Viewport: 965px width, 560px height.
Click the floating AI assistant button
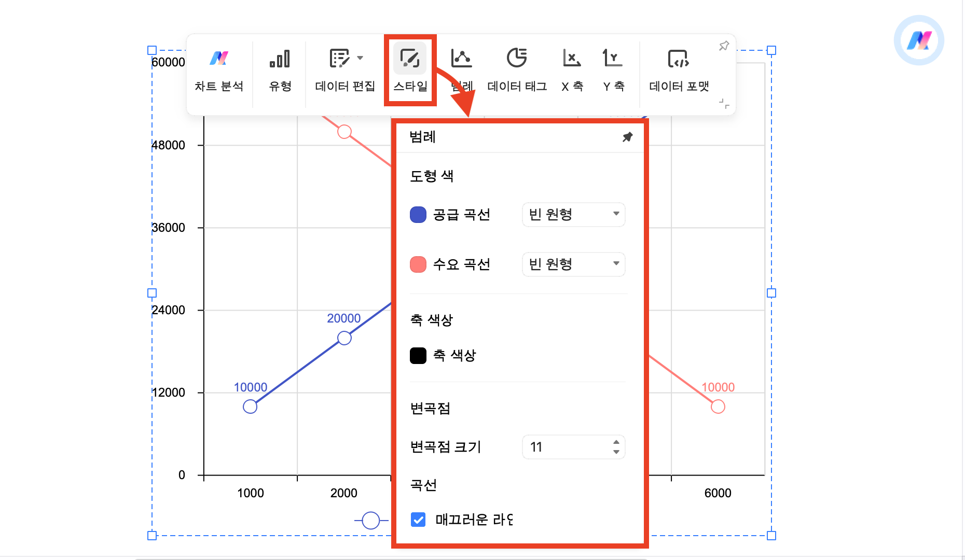coord(919,40)
